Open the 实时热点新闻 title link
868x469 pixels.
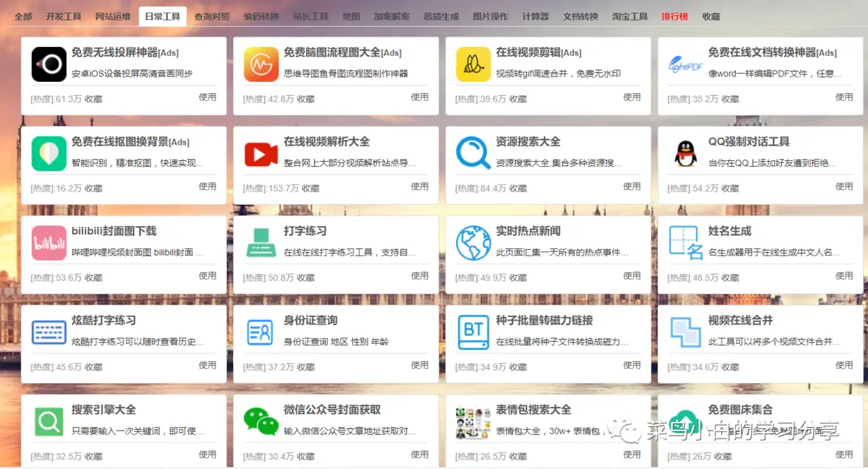[x=528, y=231]
